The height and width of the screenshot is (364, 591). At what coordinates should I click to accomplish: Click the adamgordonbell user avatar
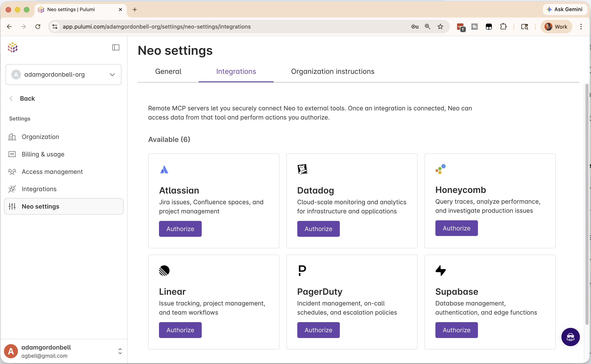11,351
